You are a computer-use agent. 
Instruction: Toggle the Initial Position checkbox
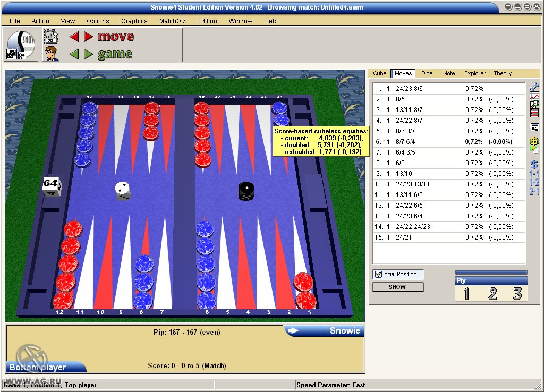(x=378, y=275)
